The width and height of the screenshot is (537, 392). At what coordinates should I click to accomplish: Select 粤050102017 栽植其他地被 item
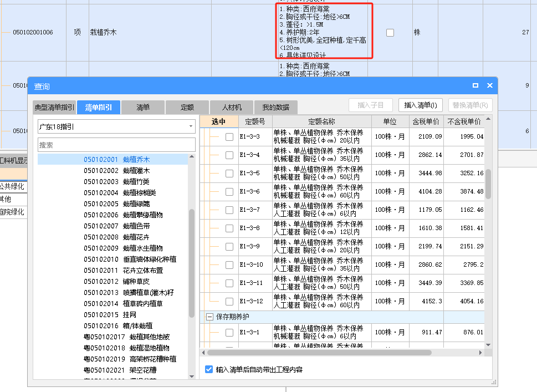coord(127,337)
